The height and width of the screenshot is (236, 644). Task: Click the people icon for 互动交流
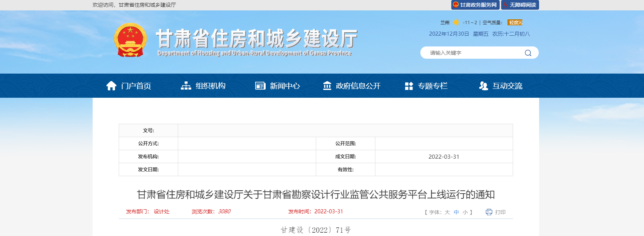[x=483, y=86]
